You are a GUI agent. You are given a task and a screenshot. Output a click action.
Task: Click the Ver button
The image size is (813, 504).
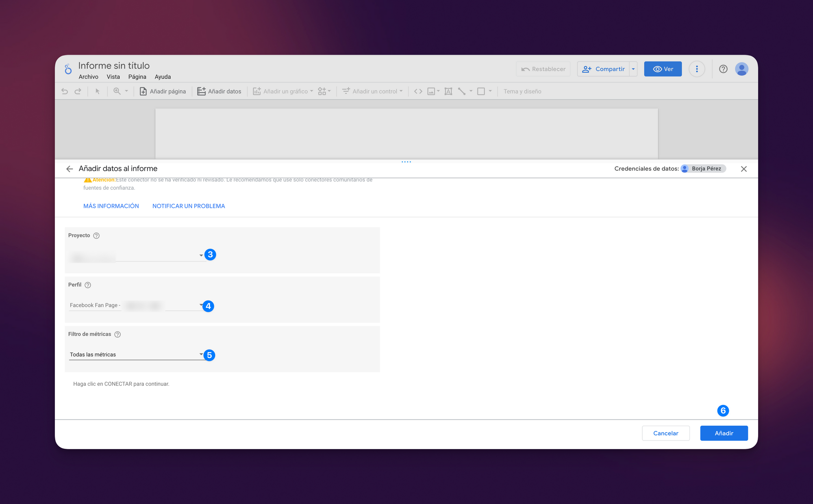[x=663, y=69]
